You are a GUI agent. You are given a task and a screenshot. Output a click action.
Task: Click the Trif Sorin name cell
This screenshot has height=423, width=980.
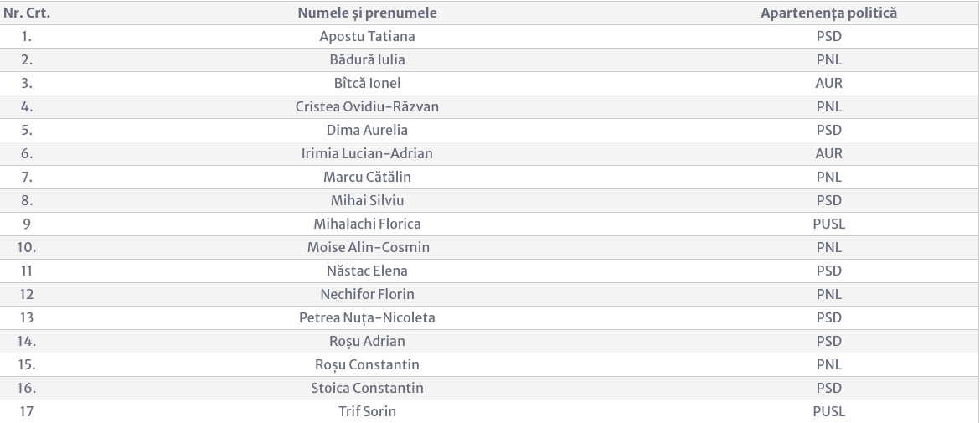pos(367,411)
